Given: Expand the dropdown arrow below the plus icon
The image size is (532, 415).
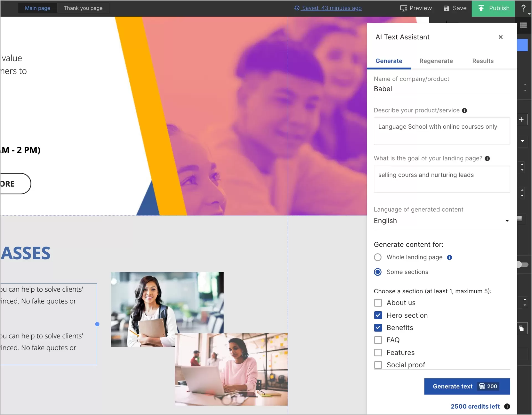Looking at the screenshot, I should click(x=523, y=141).
